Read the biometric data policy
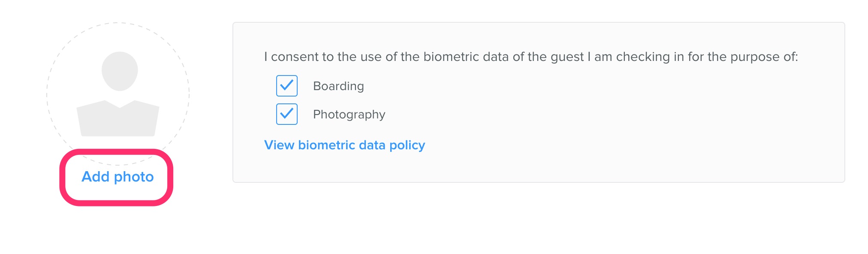Image resolution: width=868 pixels, height=254 pixels. (344, 145)
